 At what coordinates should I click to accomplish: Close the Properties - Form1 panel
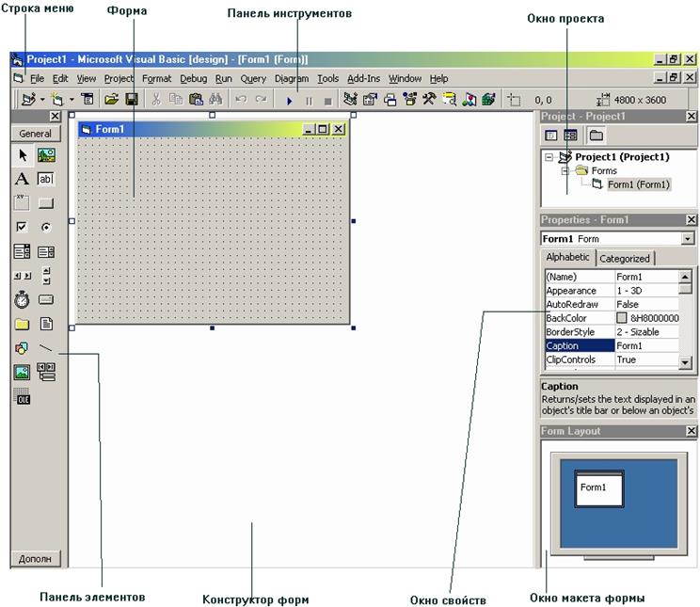pyautogui.click(x=692, y=220)
